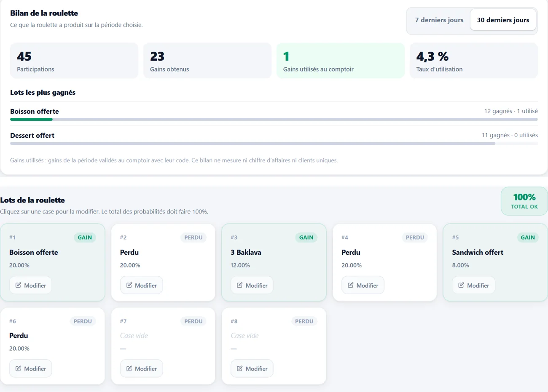
Task: Click the PERDU badge on card #7
Action: pos(193,321)
